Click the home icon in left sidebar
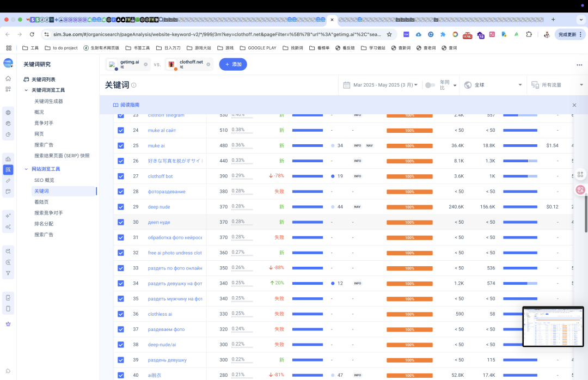 pyautogui.click(x=8, y=78)
